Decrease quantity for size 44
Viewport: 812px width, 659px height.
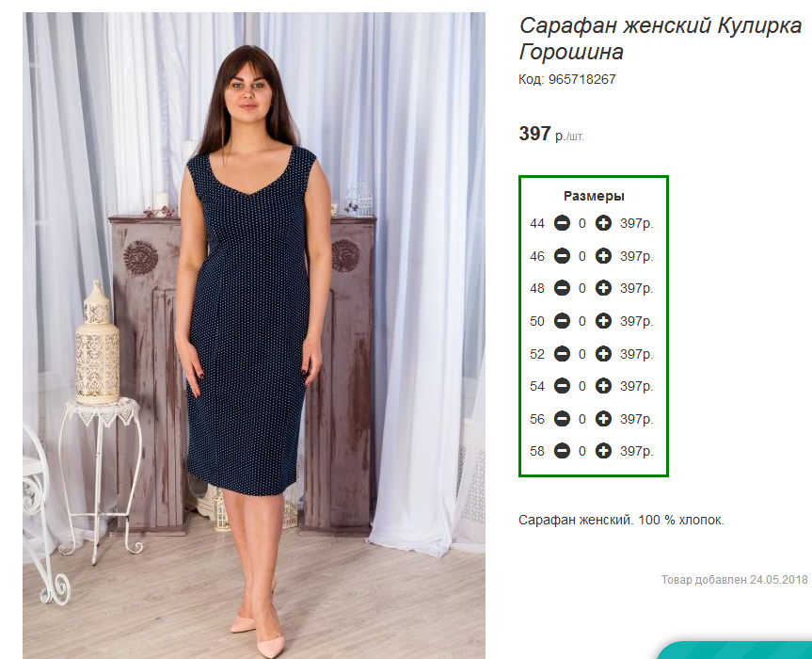click(562, 223)
